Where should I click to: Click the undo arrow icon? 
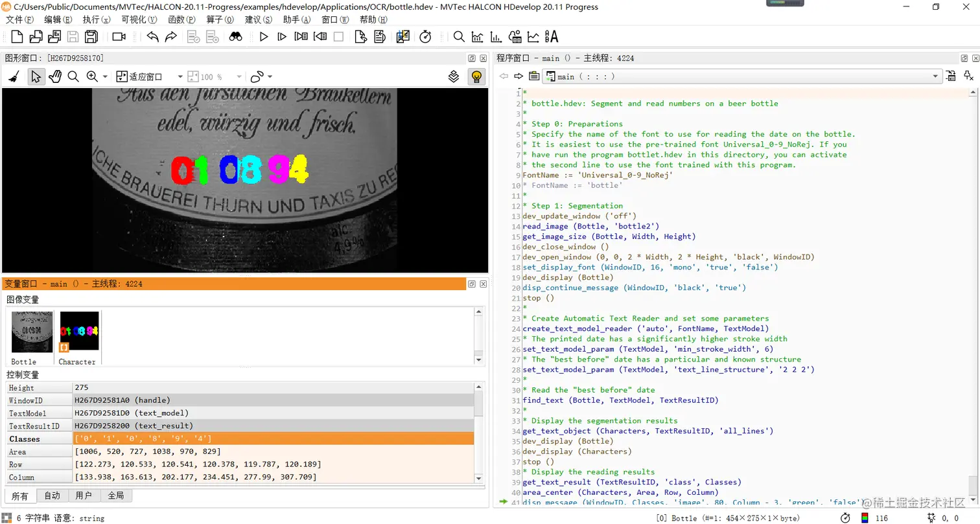153,37
